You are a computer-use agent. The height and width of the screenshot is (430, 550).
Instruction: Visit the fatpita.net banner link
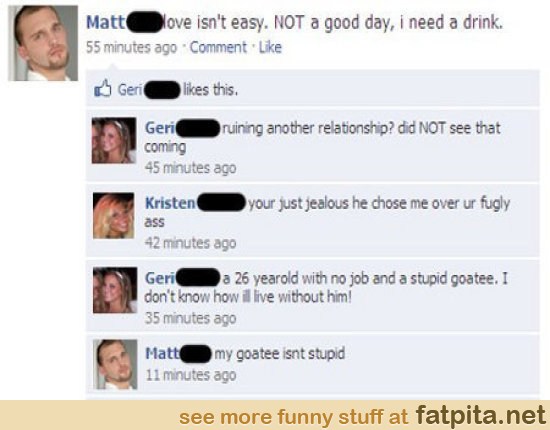click(481, 416)
